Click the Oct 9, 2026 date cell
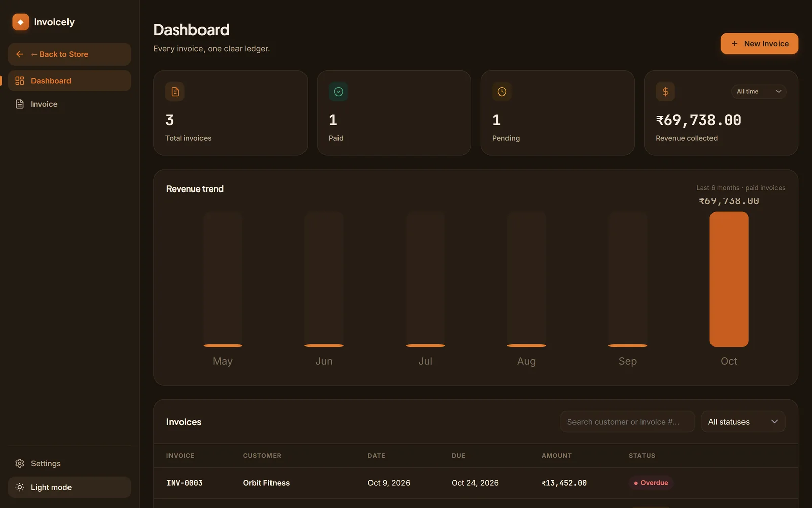Screen dimensions: 812x508 click(x=389, y=483)
